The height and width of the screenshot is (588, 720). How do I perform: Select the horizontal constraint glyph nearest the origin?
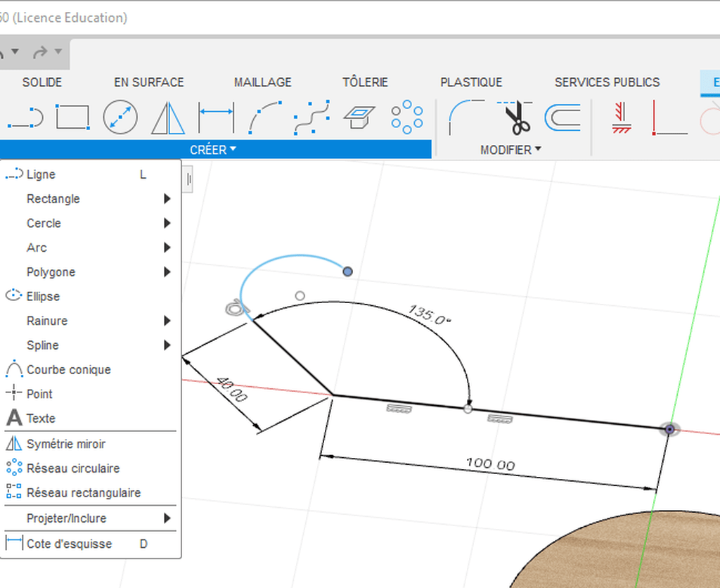[x=500, y=418]
